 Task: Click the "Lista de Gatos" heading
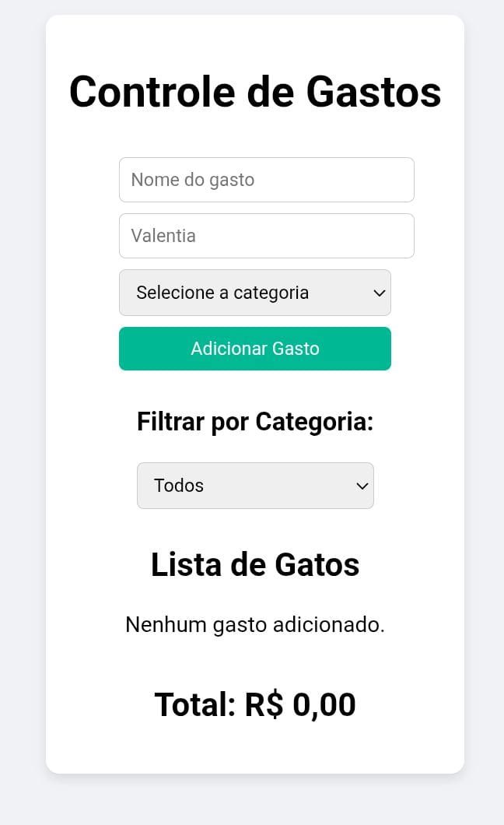click(255, 565)
